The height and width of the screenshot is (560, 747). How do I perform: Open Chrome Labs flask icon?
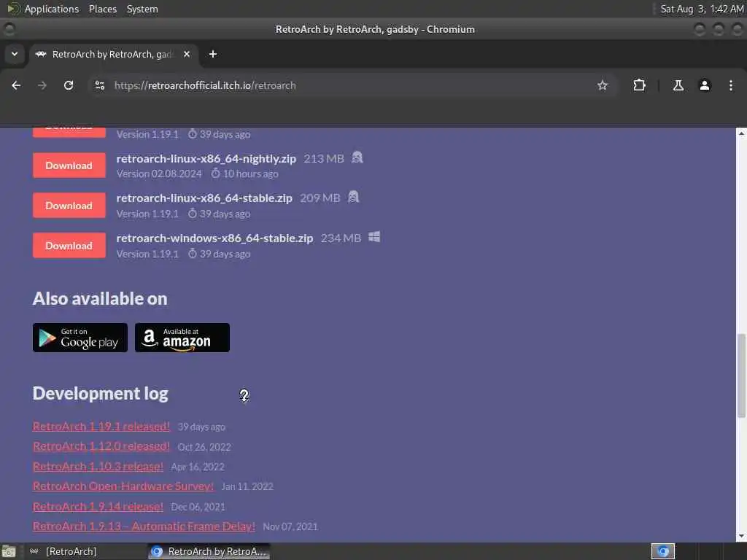point(678,85)
